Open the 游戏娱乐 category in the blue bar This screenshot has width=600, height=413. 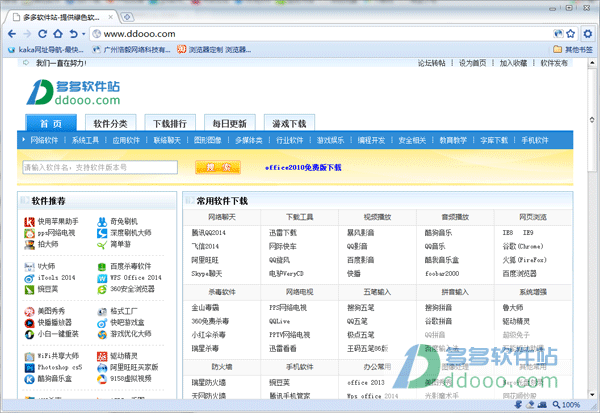coord(330,140)
